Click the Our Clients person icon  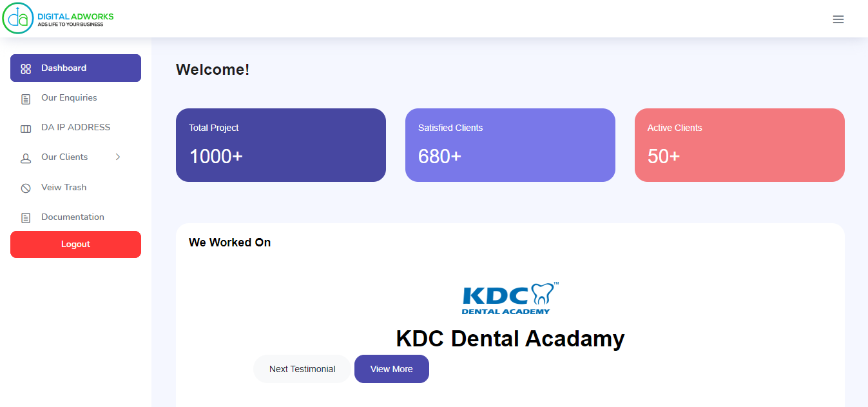pyautogui.click(x=26, y=158)
